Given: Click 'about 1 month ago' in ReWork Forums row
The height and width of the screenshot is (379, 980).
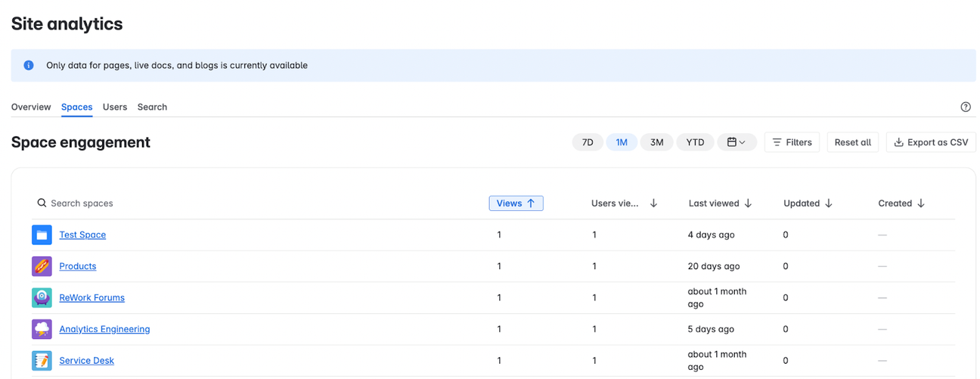Looking at the screenshot, I should coord(717,298).
